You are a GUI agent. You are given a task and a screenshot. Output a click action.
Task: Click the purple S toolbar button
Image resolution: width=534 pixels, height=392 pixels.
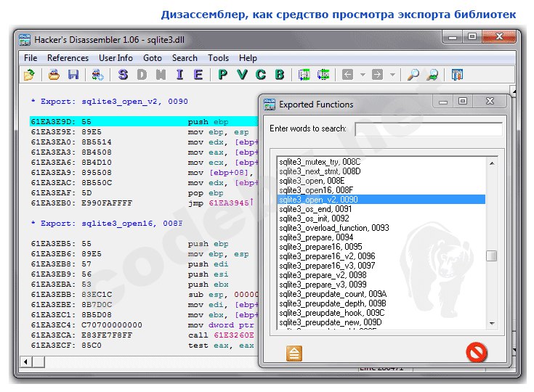[x=123, y=75]
